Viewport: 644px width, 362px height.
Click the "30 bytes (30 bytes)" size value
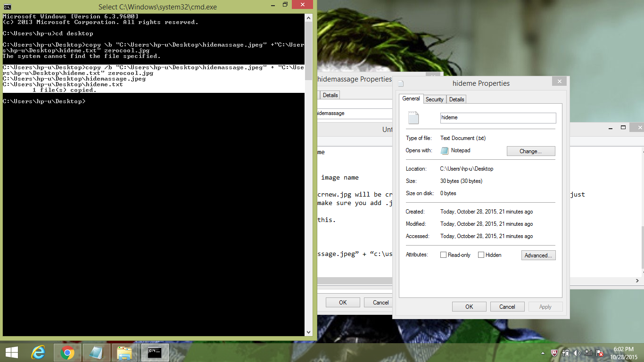point(461,181)
